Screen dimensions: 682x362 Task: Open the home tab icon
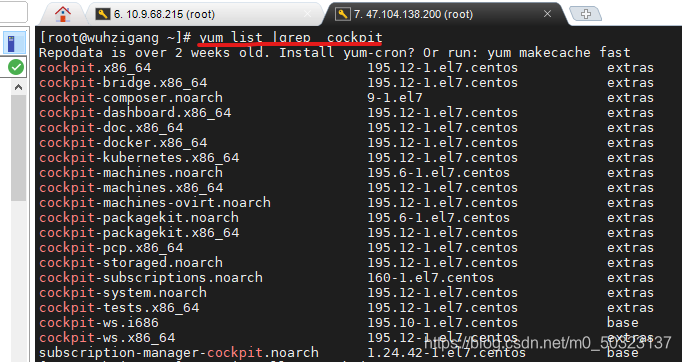[x=63, y=14]
